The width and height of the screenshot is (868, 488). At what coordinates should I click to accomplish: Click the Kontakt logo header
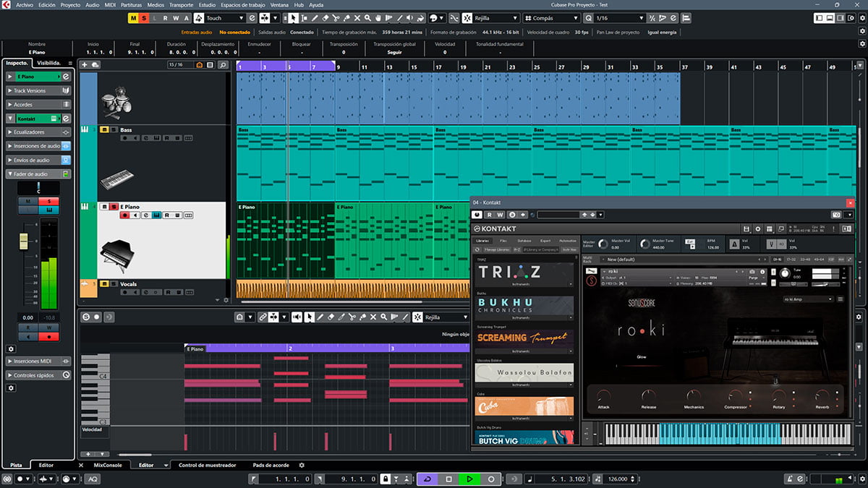point(495,228)
